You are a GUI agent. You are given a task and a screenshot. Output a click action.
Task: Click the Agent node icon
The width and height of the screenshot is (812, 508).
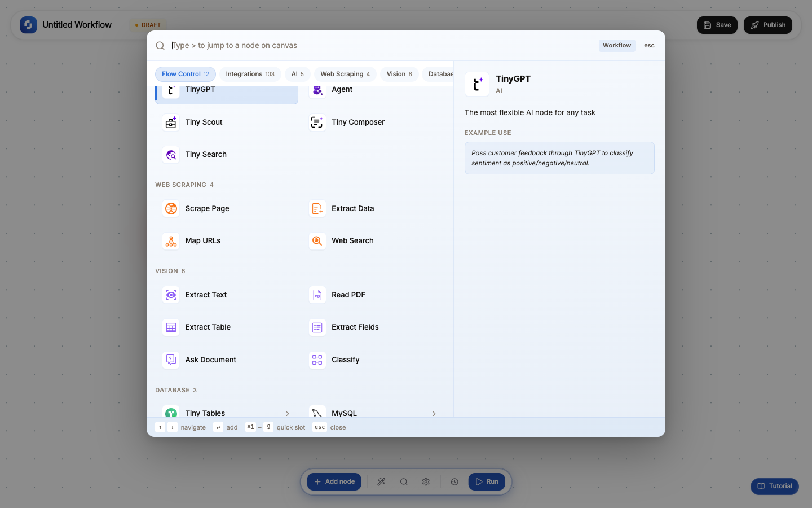(317, 92)
